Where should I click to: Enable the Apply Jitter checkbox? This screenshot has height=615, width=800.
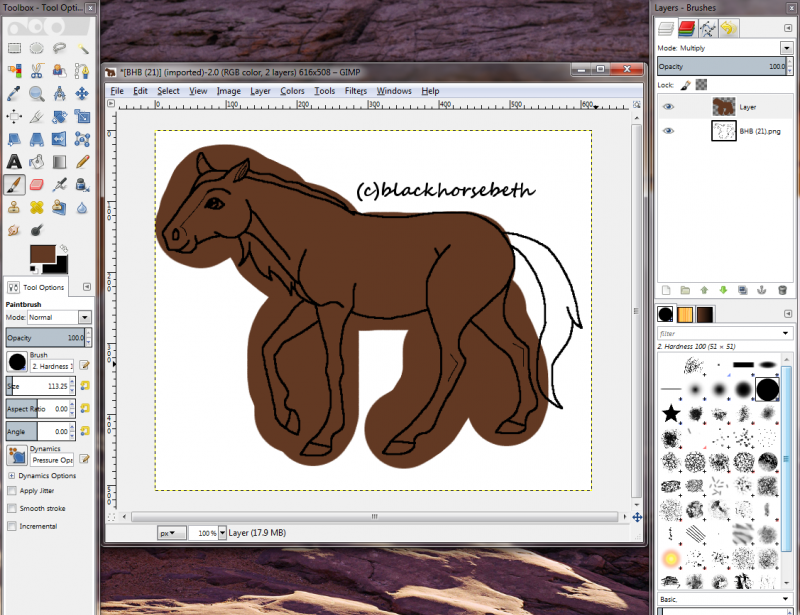click(12, 491)
